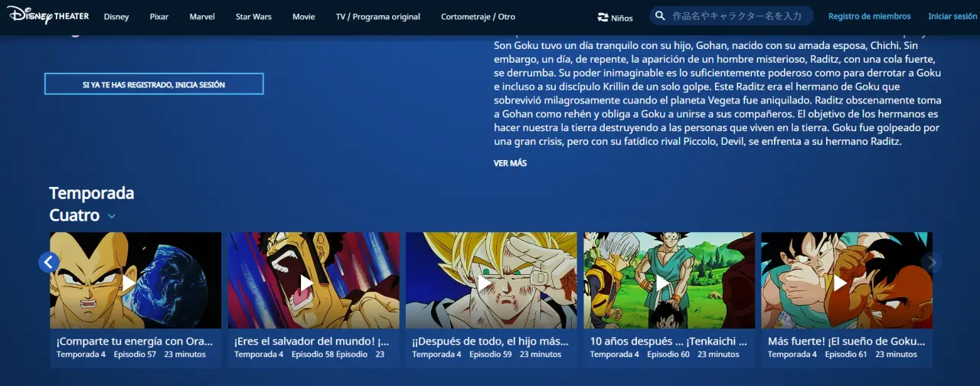Go to previous episodes with left arrow
980x386 pixels.
(49, 263)
